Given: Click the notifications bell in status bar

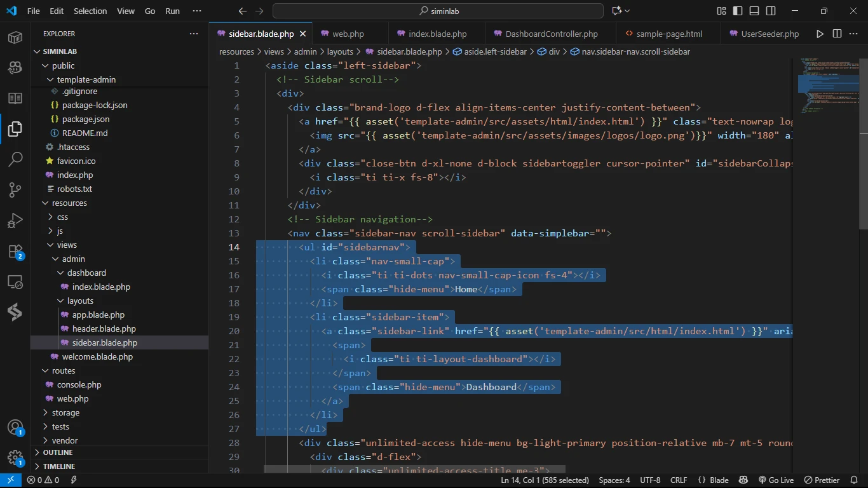Looking at the screenshot, I should click(x=855, y=480).
